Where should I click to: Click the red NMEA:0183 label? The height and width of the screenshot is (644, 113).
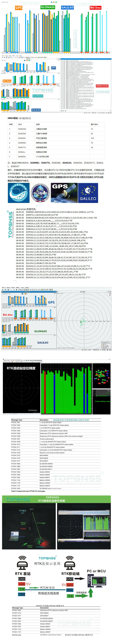pos(102,86)
